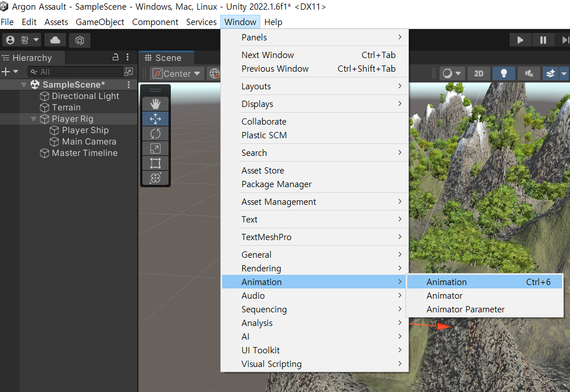This screenshot has width=570, height=392.
Task: Toggle scene audio mute
Action: (x=528, y=74)
